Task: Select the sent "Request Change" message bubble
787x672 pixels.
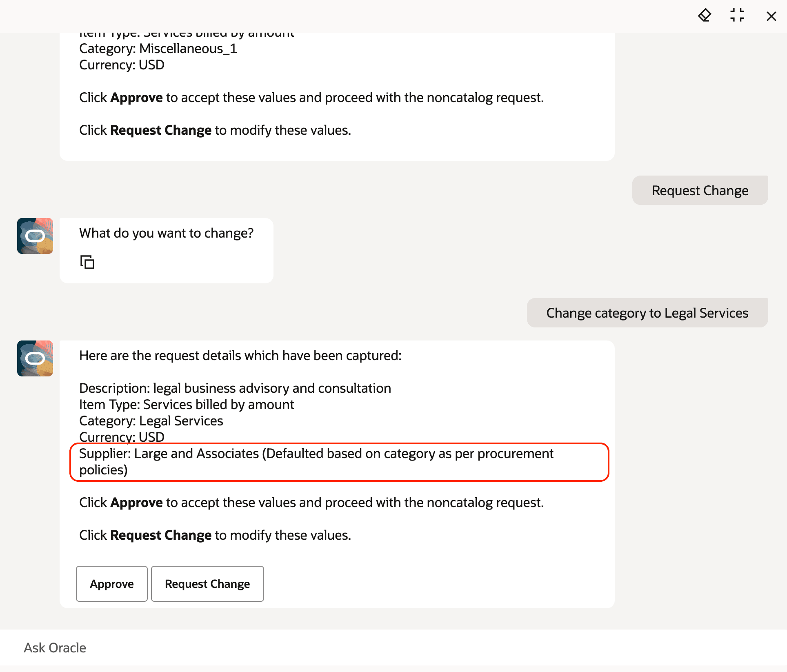Action: (x=700, y=190)
